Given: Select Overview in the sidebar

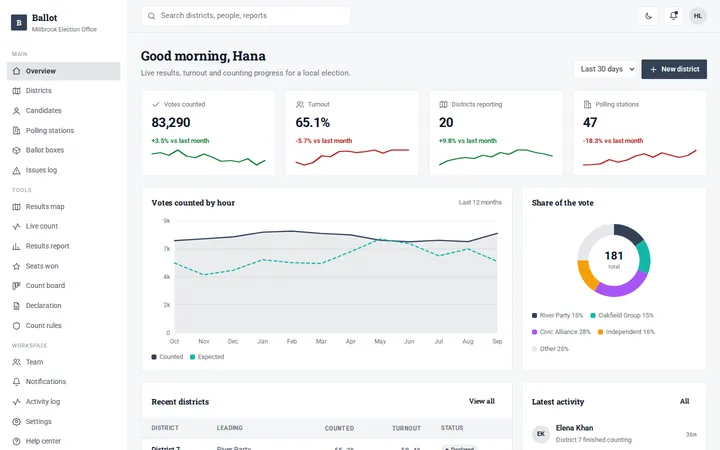Looking at the screenshot, I should (x=63, y=71).
